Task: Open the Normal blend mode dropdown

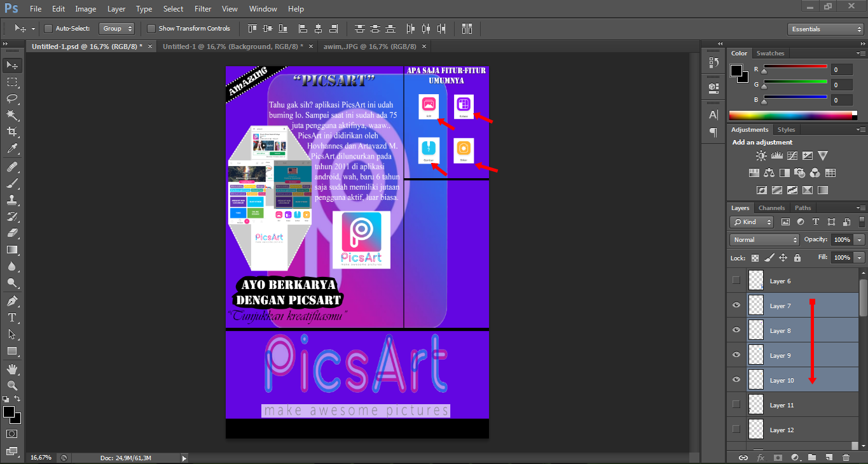Action: 764,240
